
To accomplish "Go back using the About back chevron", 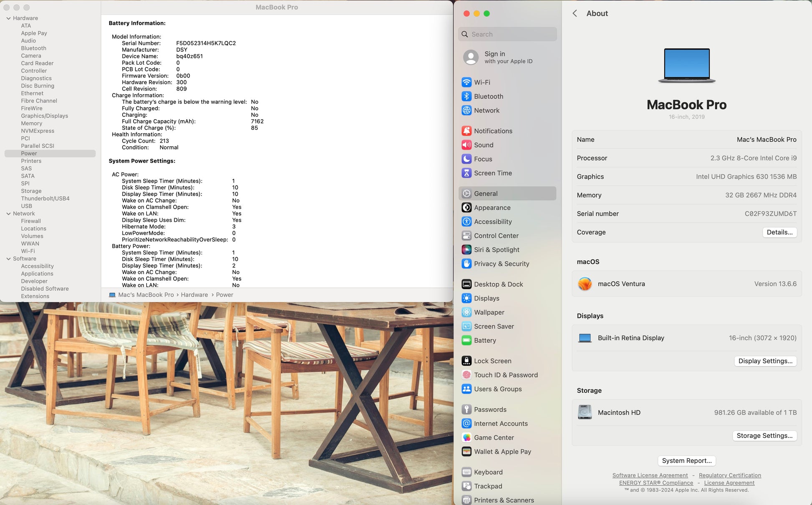I will 575,13.
